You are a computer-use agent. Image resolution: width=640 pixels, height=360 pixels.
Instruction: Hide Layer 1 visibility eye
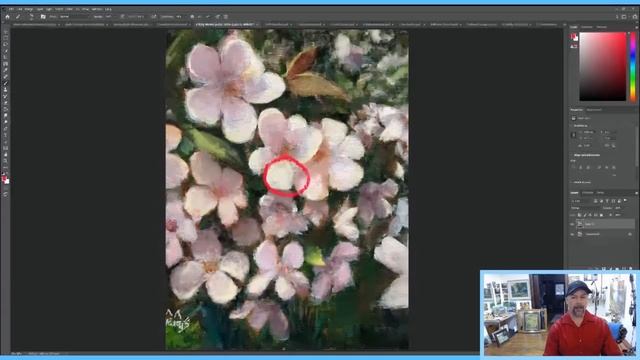[x=572, y=224]
